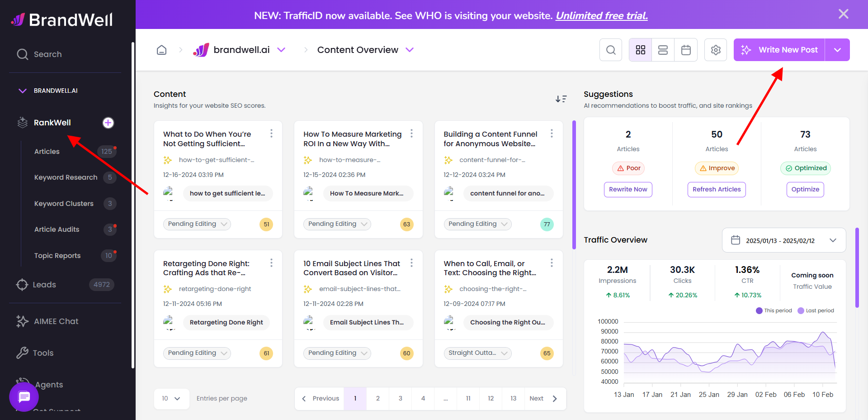Open the settings gear
The height and width of the screenshot is (420, 868).
coord(716,50)
